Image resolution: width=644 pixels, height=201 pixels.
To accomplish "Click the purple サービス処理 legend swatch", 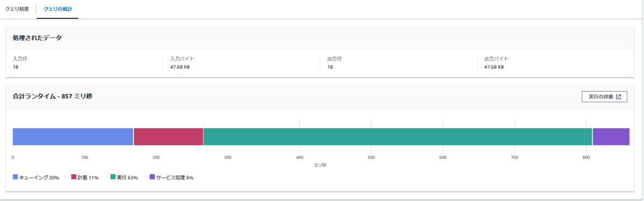I will [x=152, y=177].
